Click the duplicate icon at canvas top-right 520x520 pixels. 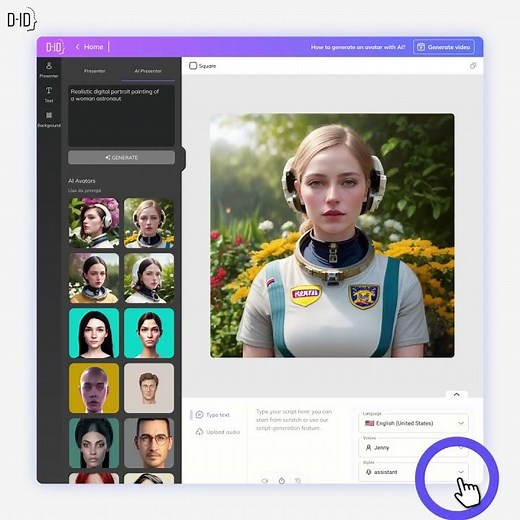click(x=473, y=66)
